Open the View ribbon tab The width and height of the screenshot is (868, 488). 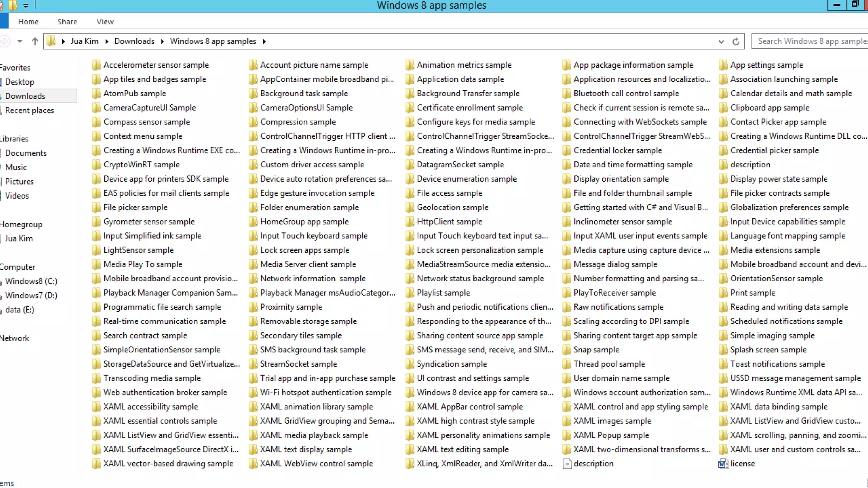tap(105, 22)
